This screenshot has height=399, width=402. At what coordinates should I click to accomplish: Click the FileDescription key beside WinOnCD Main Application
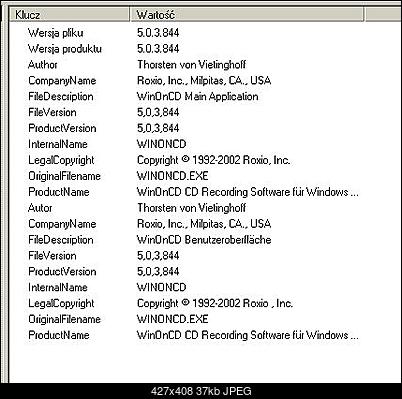pyautogui.click(x=61, y=97)
